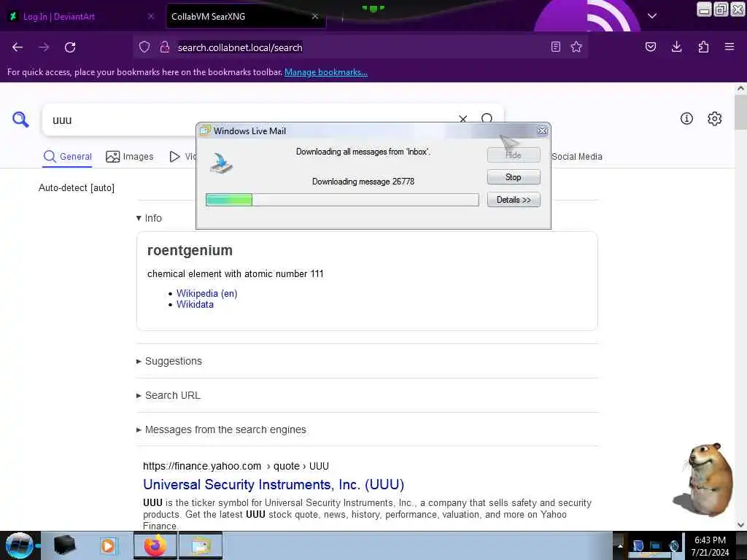Open the Windows Start orb
The width and height of the screenshot is (747, 560).
(x=20, y=545)
